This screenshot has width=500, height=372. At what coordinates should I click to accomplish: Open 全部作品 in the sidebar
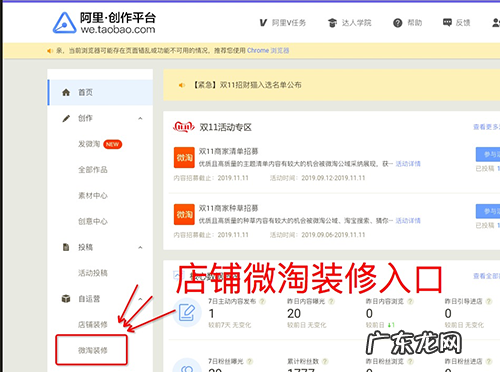(x=93, y=170)
